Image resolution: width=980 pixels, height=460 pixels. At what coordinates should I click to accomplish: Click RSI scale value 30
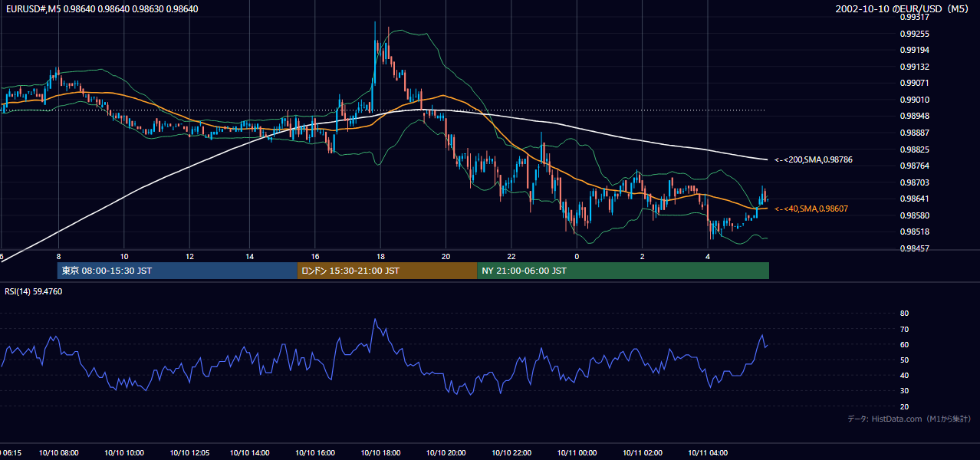(x=904, y=391)
